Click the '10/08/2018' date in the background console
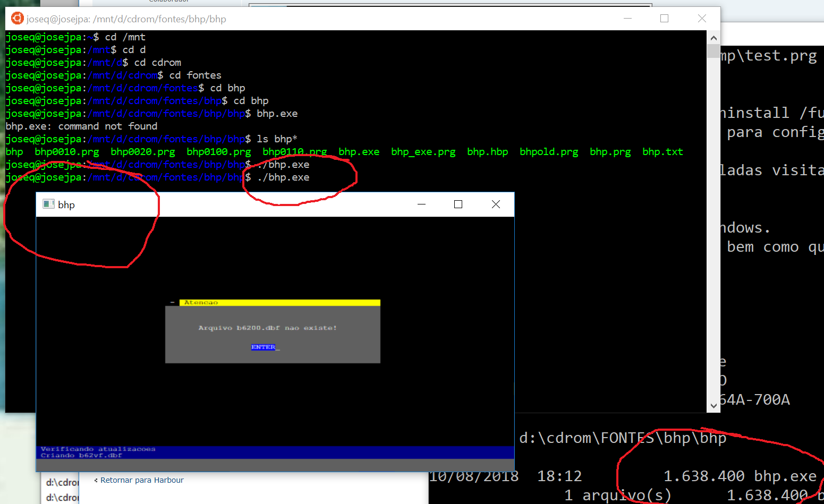The height and width of the screenshot is (504, 824). (474, 476)
